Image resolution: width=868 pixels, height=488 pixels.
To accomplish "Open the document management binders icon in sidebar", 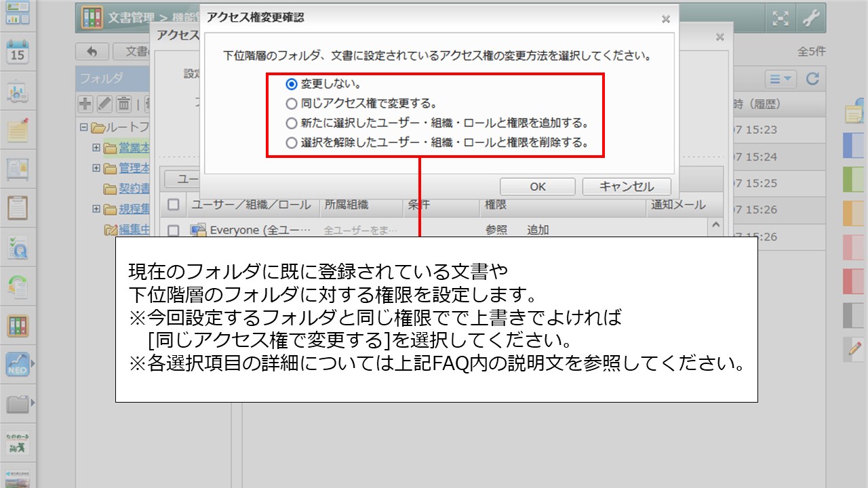I will pyautogui.click(x=18, y=326).
